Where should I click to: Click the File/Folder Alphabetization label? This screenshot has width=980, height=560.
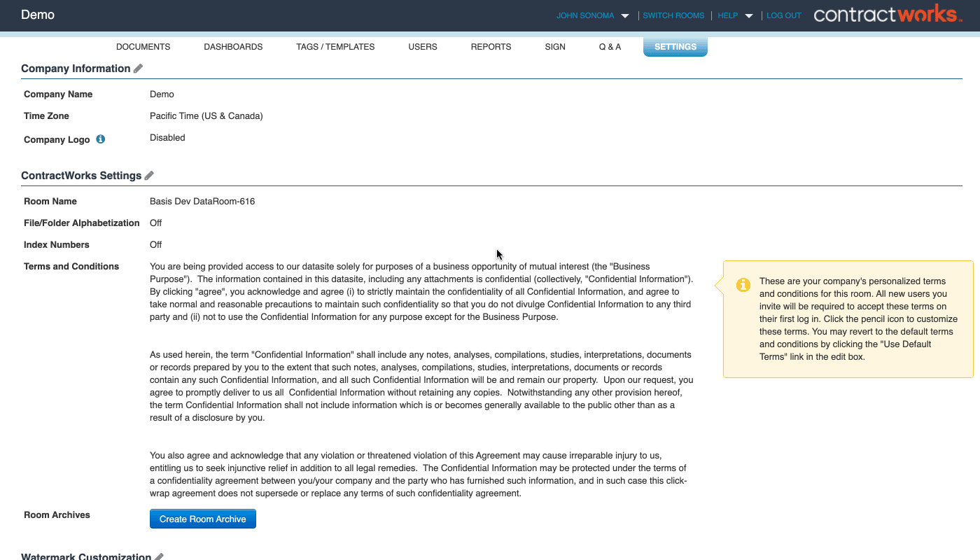point(82,223)
